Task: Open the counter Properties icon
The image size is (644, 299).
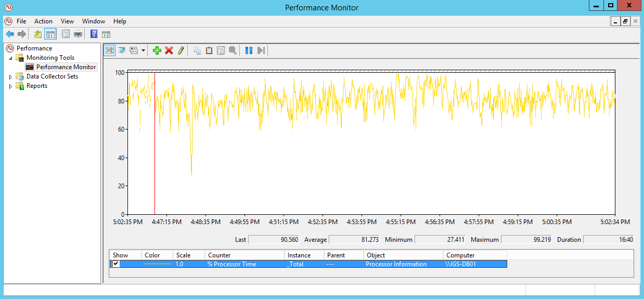Action: pyautogui.click(x=221, y=50)
